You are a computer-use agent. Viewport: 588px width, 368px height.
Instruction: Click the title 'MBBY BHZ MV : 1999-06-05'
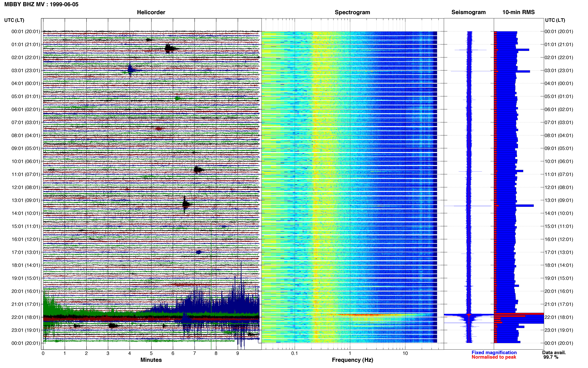(41, 4)
